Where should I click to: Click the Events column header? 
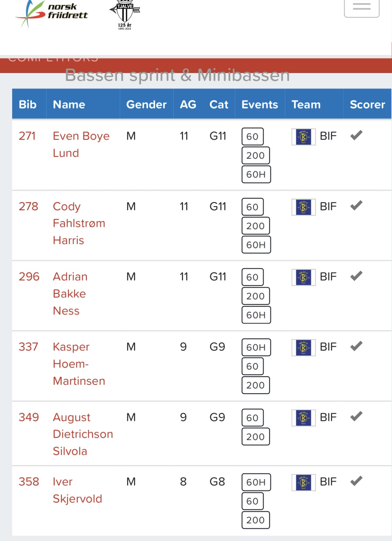point(260,105)
